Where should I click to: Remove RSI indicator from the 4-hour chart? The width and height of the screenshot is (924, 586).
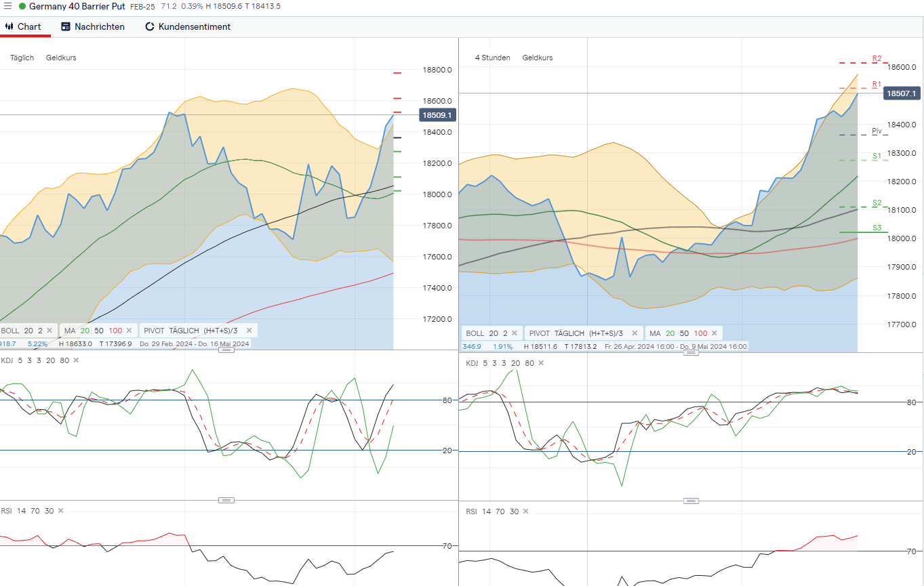[x=525, y=511]
